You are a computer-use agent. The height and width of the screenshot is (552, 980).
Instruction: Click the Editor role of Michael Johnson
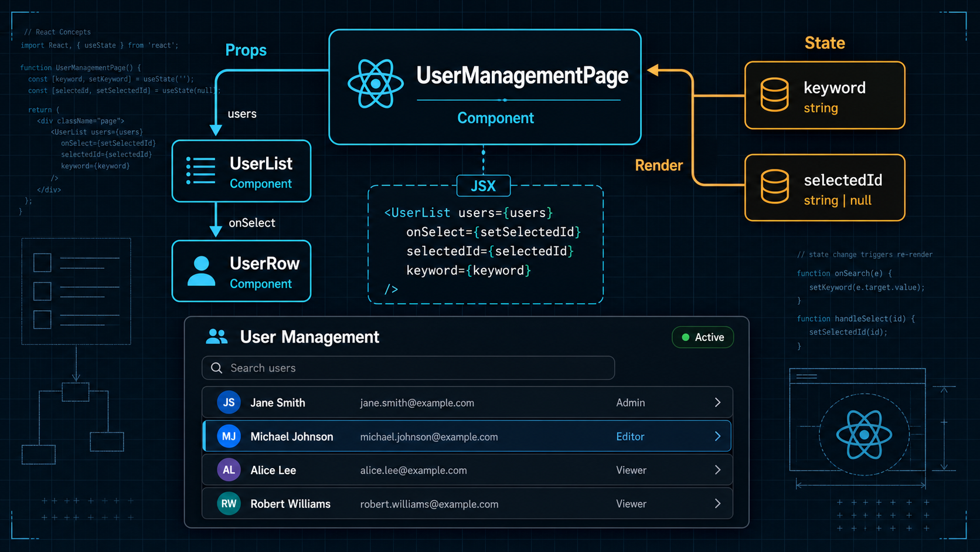pos(630,436)
